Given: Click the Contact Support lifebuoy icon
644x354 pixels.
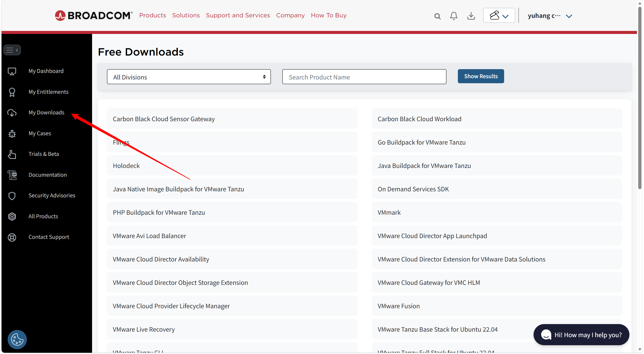Looking at the screenshot, I should coord(12,237).
